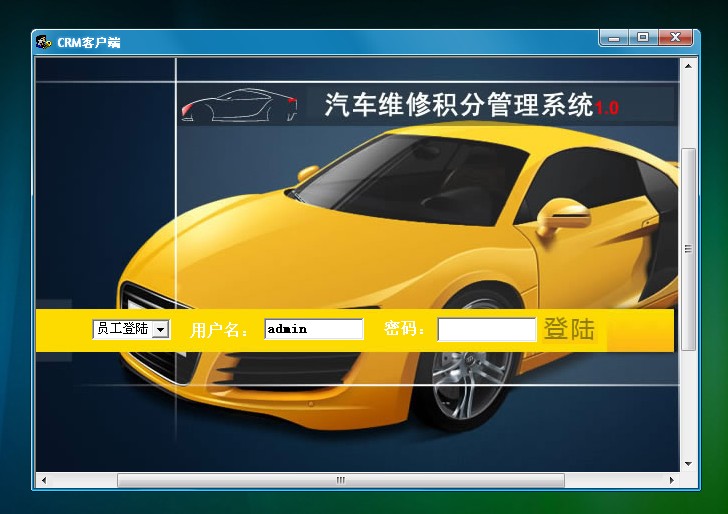Click the 用户名 label text
The width and height of the screenshot is (728, 514).
(x=219, y=330)
